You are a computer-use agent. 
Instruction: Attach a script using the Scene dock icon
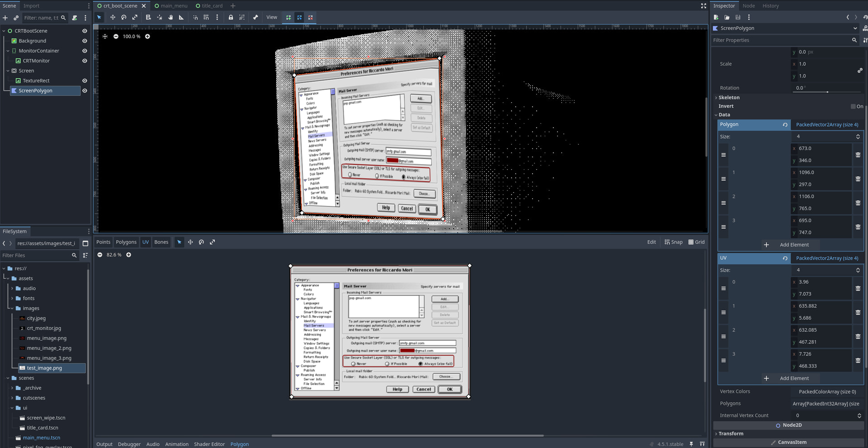75,18
